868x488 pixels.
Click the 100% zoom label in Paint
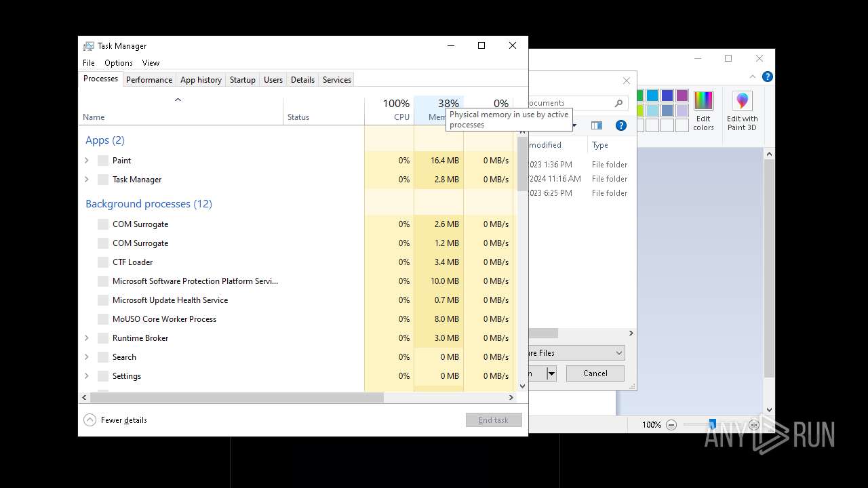(652, 425)
